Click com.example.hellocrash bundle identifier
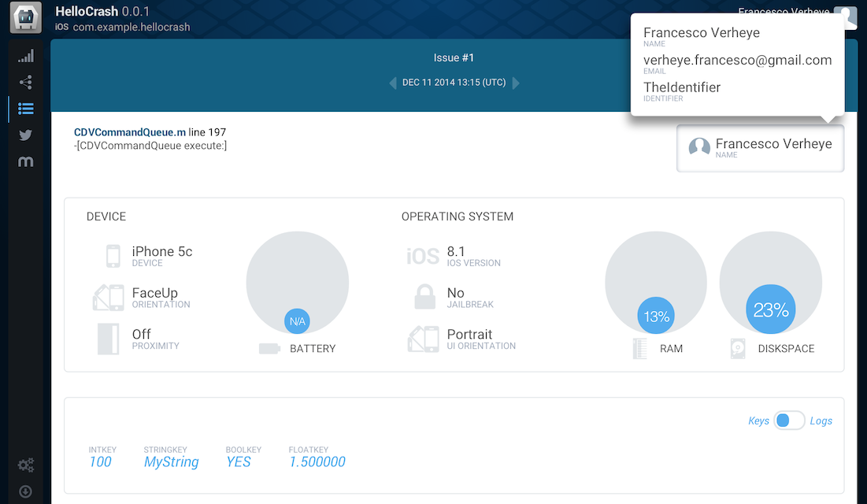The image size is (867, 504). coord(132,27)
